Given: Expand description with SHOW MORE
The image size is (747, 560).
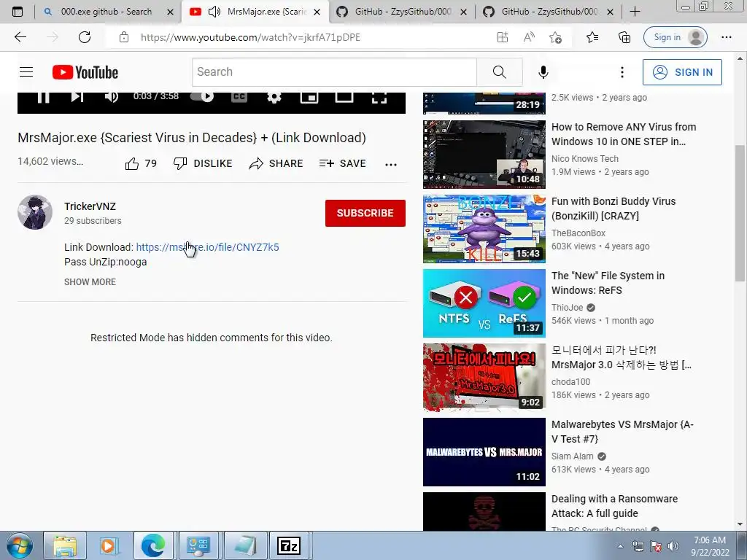Looking at the screenshot, I should click(90, 282).
